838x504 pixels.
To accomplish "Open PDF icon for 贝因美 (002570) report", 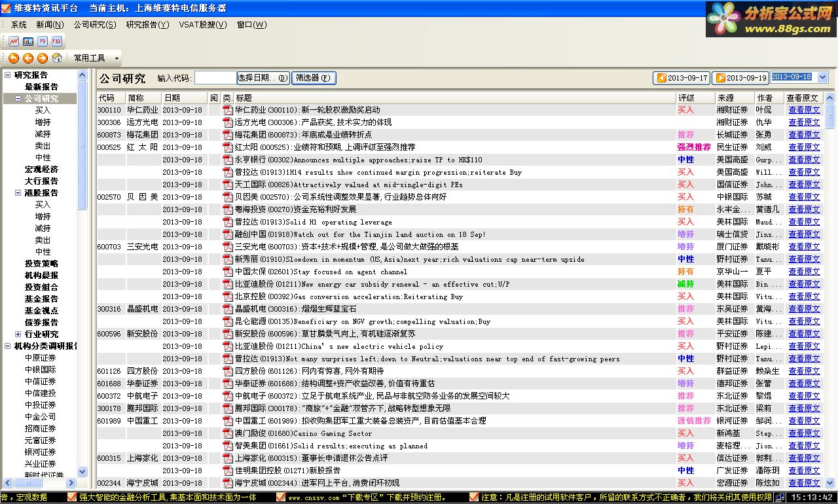I will (228, 197).
